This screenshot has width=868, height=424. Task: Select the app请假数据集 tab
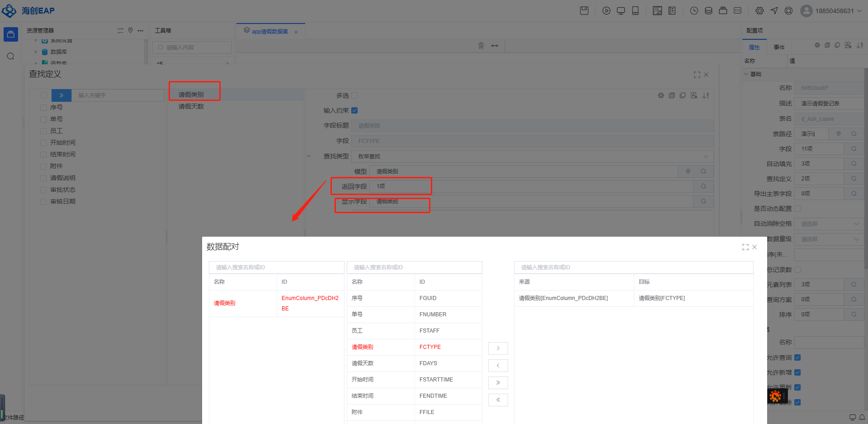click(x=269, y=32)
